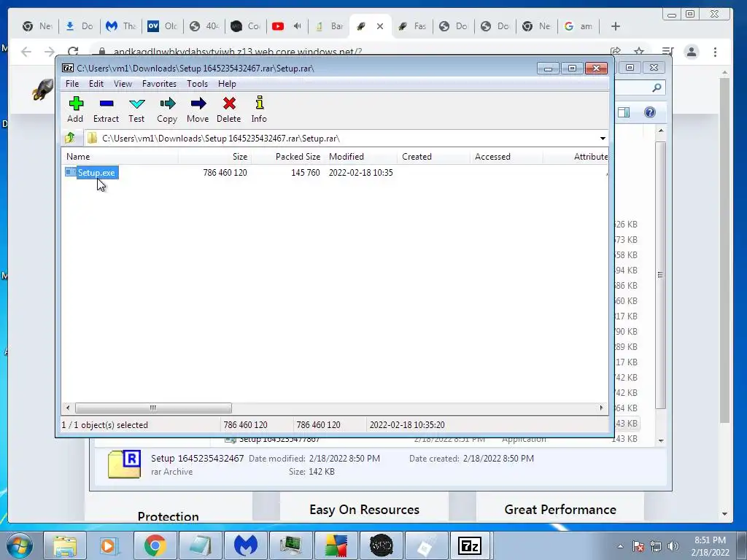Sort by the Name column header
Screen dimensions: 747x560
[x=120, y=157]
